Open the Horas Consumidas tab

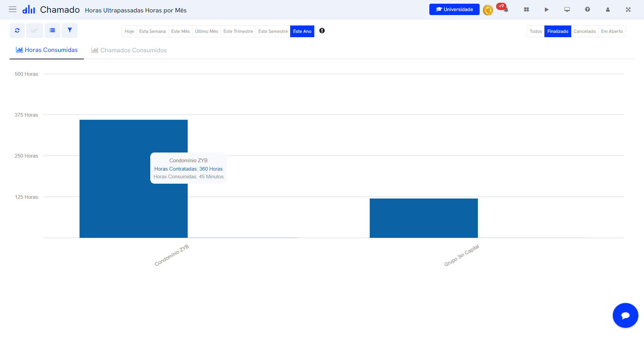coord(47,50)
